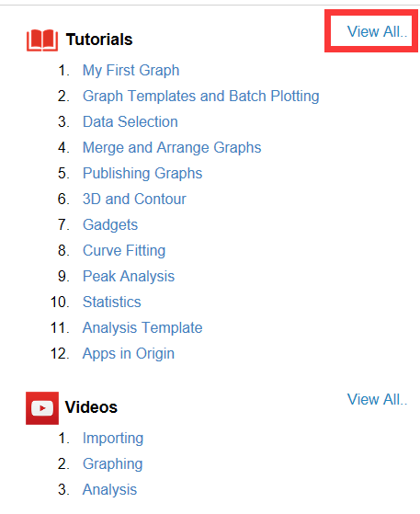Open Graph Templates and Batch Plotting

coord(201,96)
